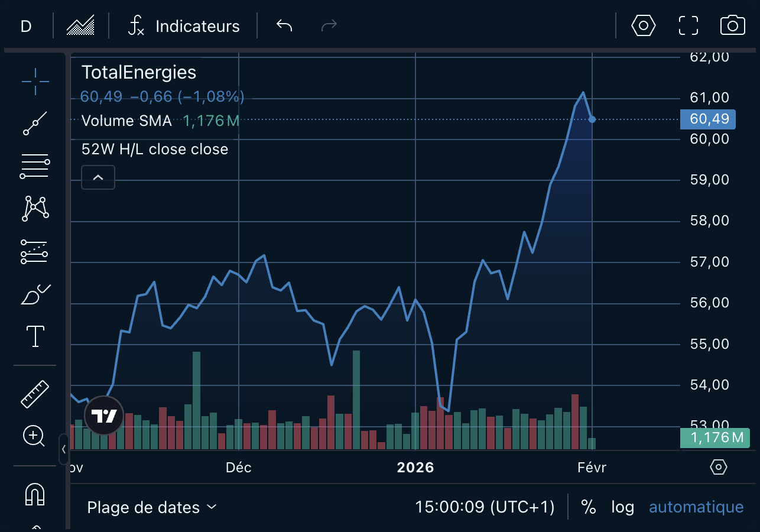Screen dimensions: 760x532
Task: Select the measure ruler tool
Action: tap(34, 393)
